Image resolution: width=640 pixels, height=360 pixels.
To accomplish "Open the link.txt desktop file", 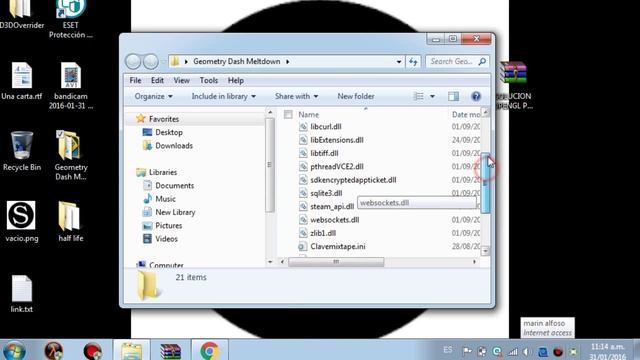I will [x=22, y=294].
